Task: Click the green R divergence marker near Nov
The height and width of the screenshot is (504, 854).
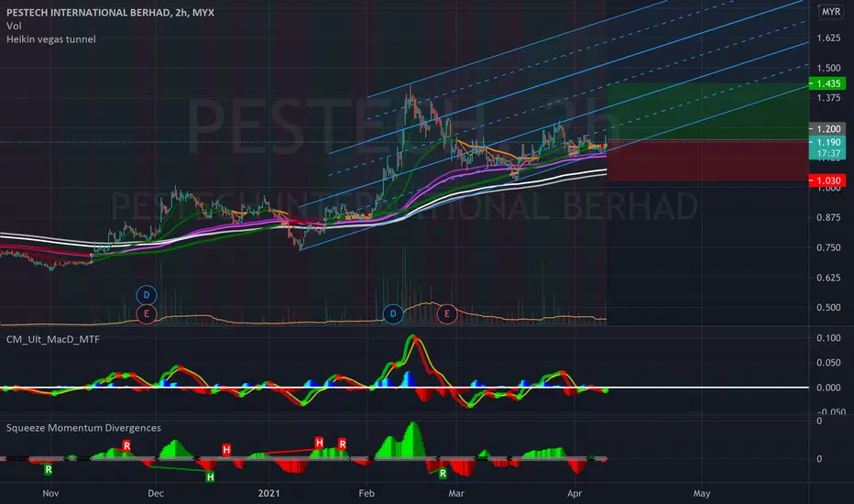Action: [x=49, y=469]
